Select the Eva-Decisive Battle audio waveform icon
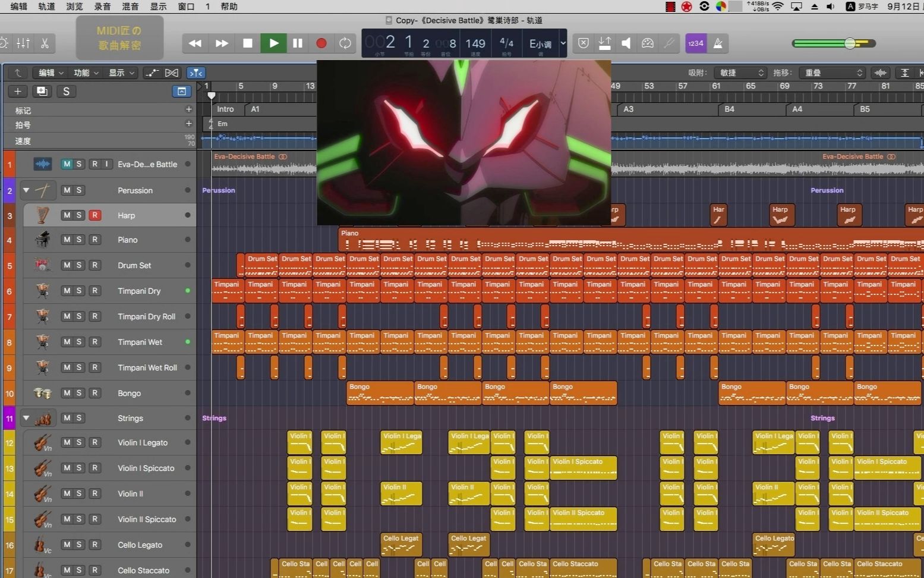This screenshot has width=924, height=578. (x=42, y=164)
